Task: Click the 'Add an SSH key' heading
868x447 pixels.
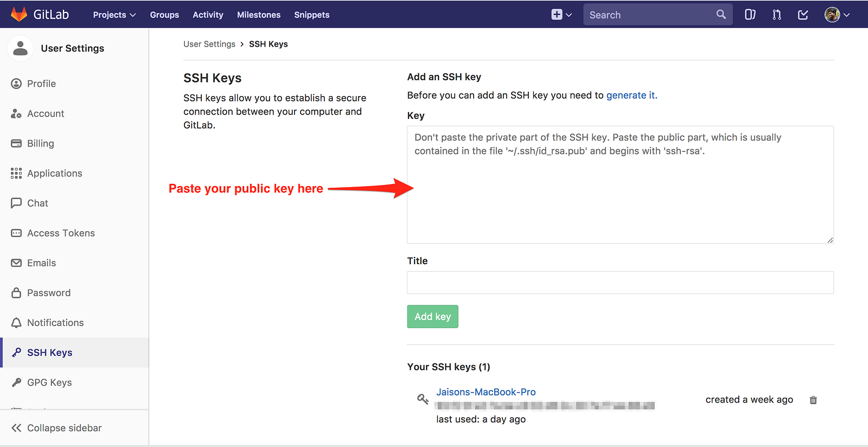Action: 444,77
